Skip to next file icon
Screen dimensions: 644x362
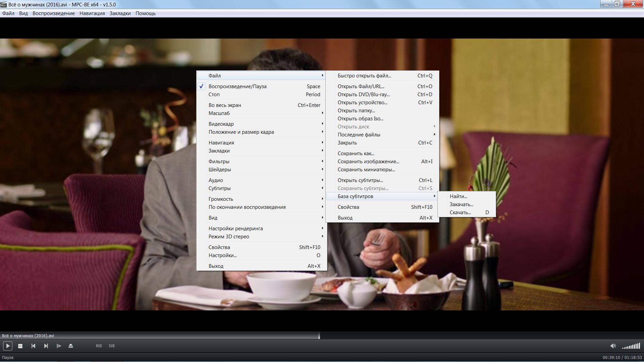pos(46,346)
